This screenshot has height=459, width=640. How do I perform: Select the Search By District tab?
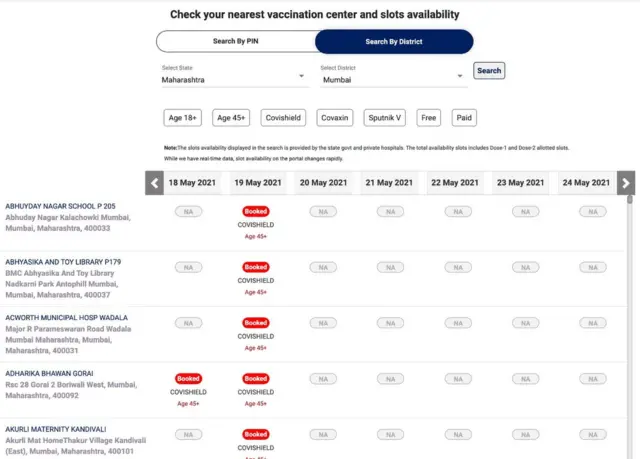tap(394, 41)
